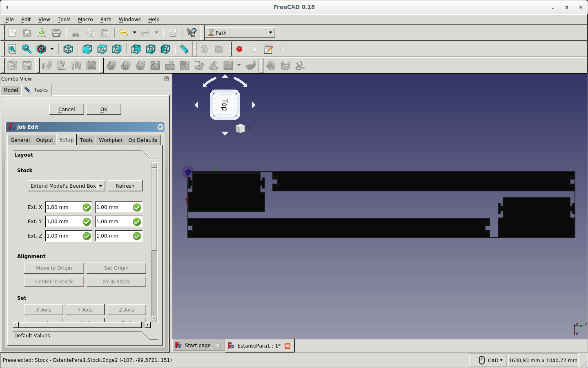Viewport: 588px width, 368px height.
Task: Click the Top face of navigation cube
Action: [225, 105]
